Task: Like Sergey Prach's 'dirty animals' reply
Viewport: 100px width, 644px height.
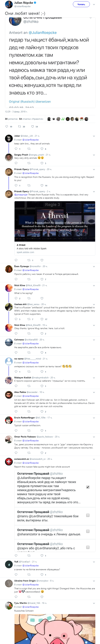Action: coord(42,163)
